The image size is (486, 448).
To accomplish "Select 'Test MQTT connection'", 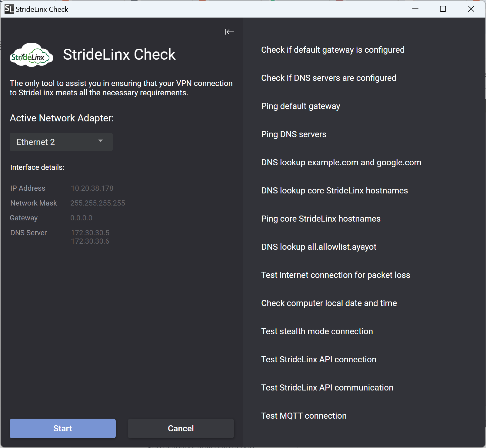I will (304, 416).
